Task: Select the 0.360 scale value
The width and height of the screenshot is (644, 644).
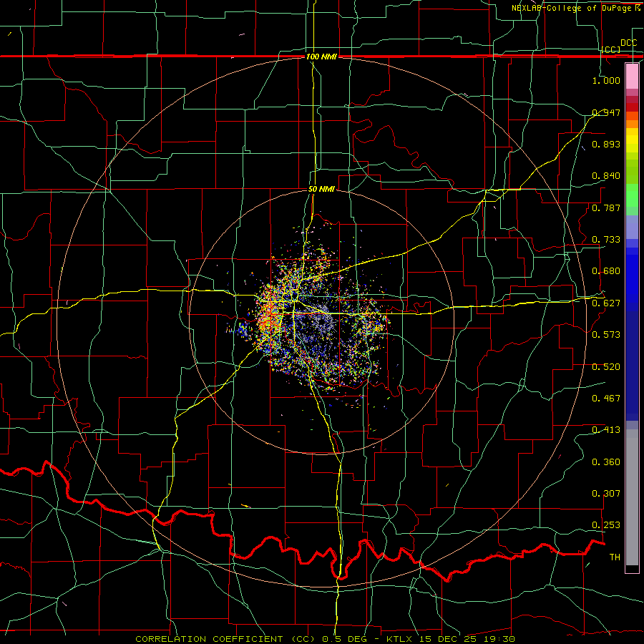Action: pos(606,462)
